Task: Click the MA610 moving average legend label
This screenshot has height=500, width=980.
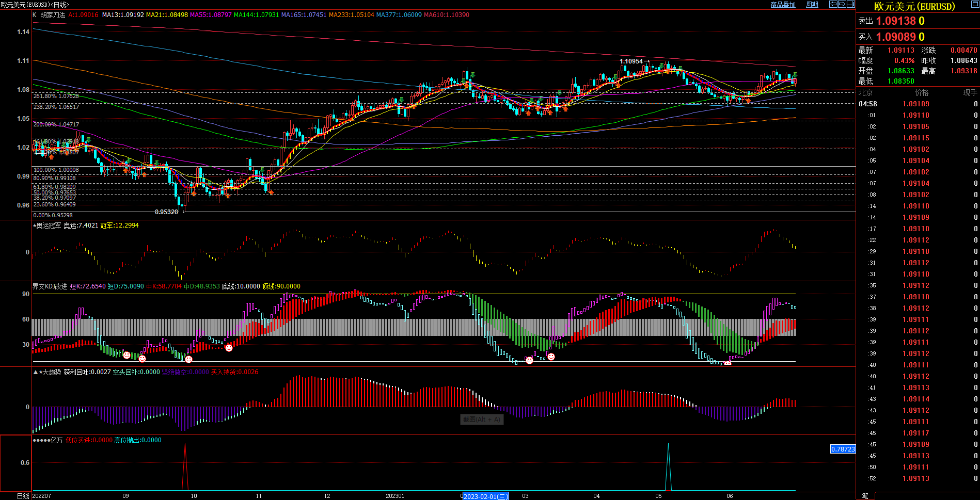Action: pyautogui.click(x=446, y=15)
